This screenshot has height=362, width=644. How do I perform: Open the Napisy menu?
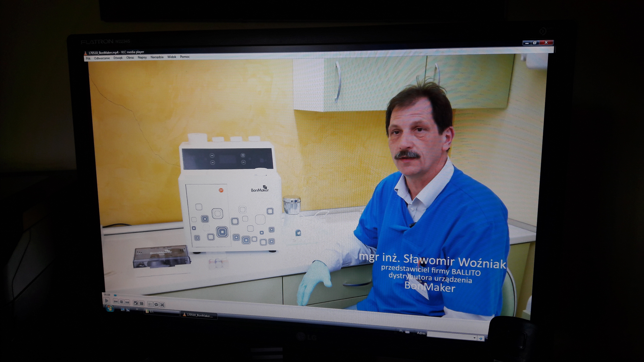(142, 58)
